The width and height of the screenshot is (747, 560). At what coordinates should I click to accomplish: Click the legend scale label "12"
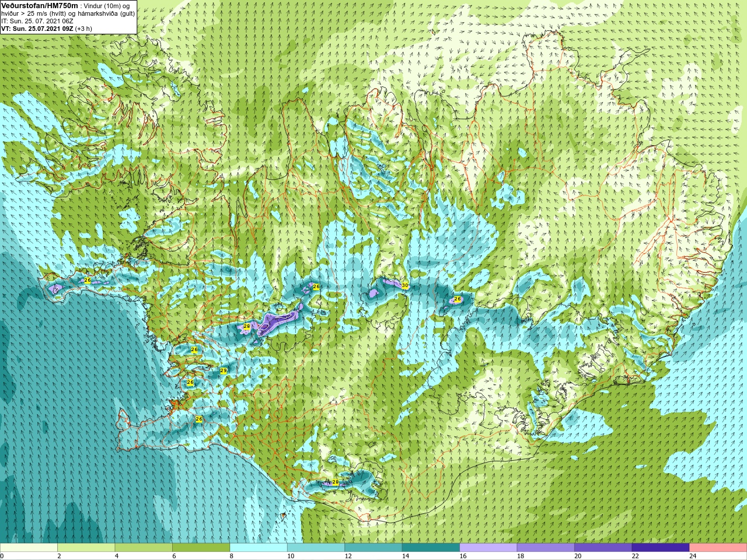(348, 556)
